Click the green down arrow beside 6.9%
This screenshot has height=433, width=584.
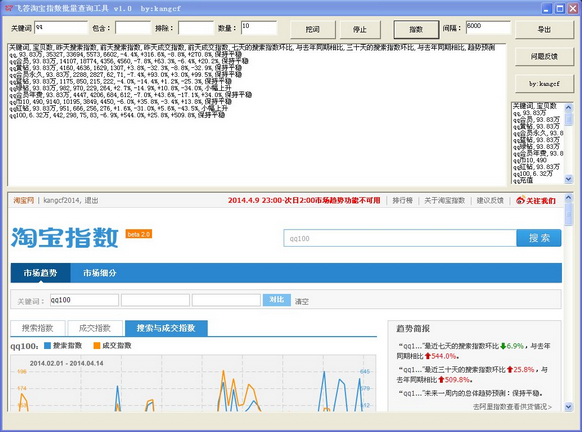click(503, 346)
